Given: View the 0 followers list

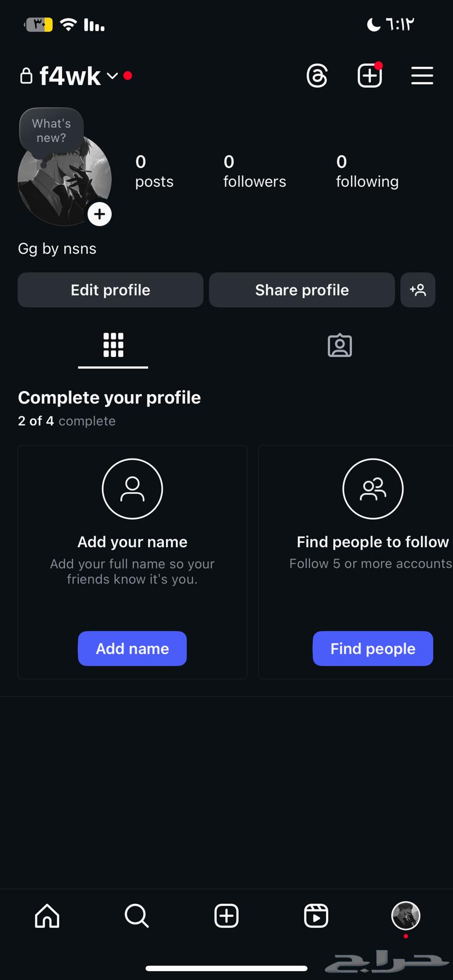Looking at the screenshot, I should click(254, 171).
